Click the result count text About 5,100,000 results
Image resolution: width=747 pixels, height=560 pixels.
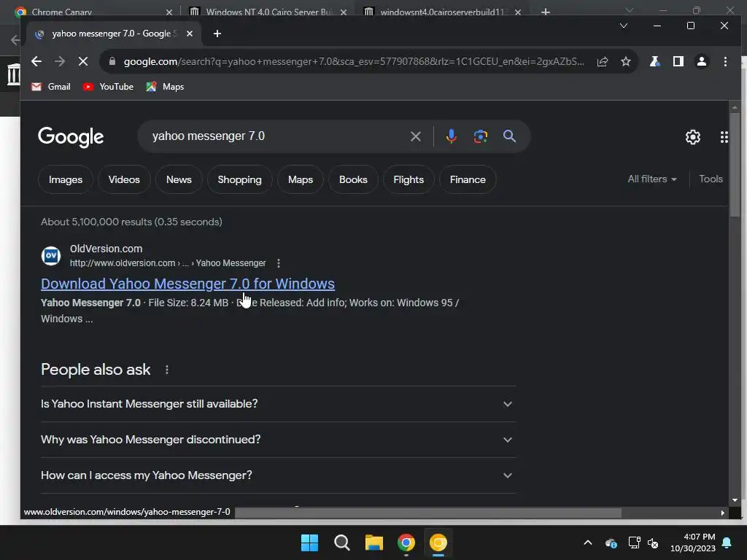tap(131, 222)
